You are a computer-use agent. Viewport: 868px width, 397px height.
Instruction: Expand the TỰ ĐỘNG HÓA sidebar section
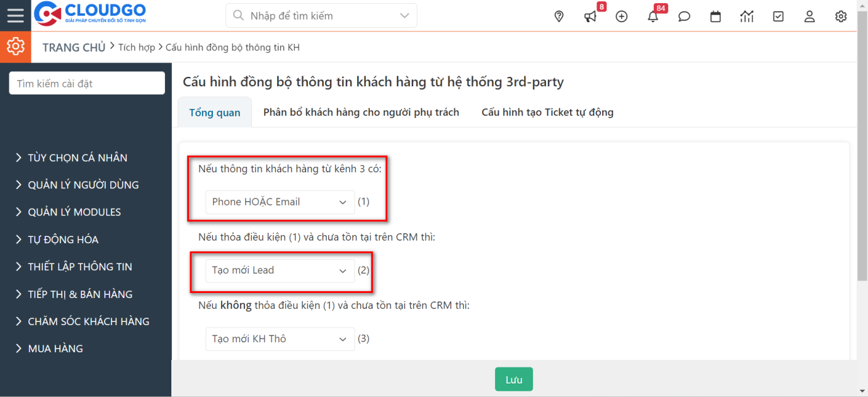coord(63,239)
